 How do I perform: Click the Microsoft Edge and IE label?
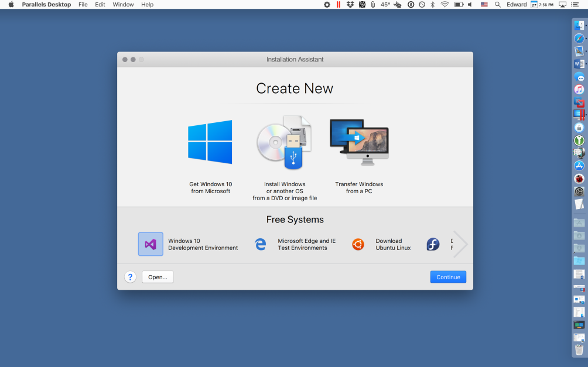pos(307,245)
